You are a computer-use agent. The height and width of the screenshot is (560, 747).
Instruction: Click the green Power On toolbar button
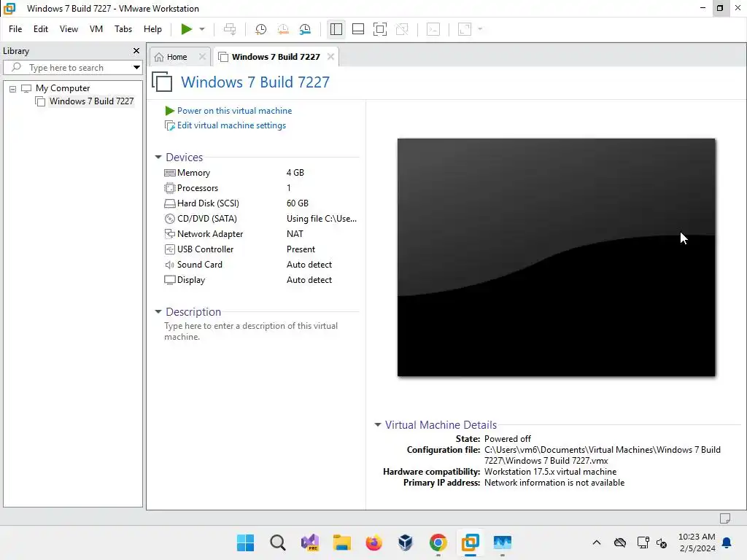[186, 29]
